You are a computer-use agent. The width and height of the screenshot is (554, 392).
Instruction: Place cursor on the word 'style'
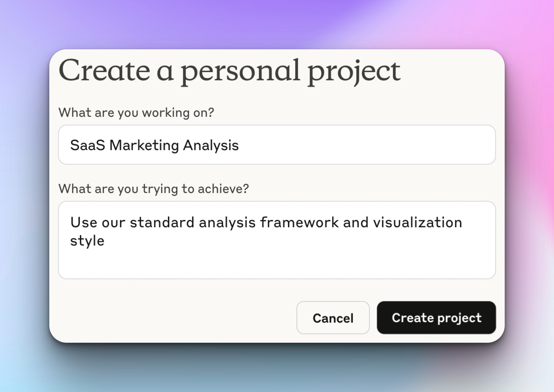point(87,240)
